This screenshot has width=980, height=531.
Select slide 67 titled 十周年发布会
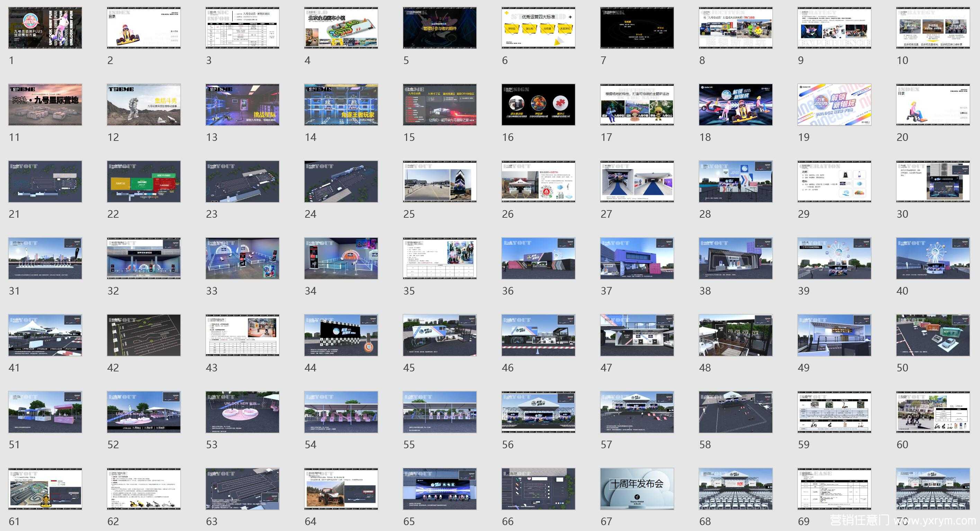tap(637, 489)
